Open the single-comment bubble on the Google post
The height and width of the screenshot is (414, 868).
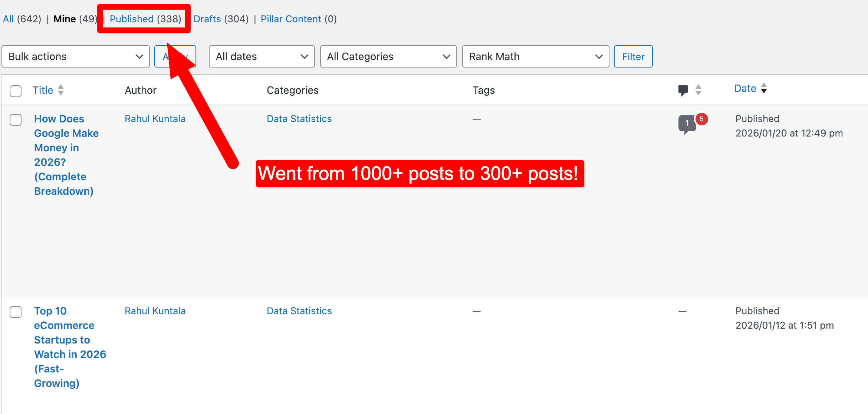(687, 124)
